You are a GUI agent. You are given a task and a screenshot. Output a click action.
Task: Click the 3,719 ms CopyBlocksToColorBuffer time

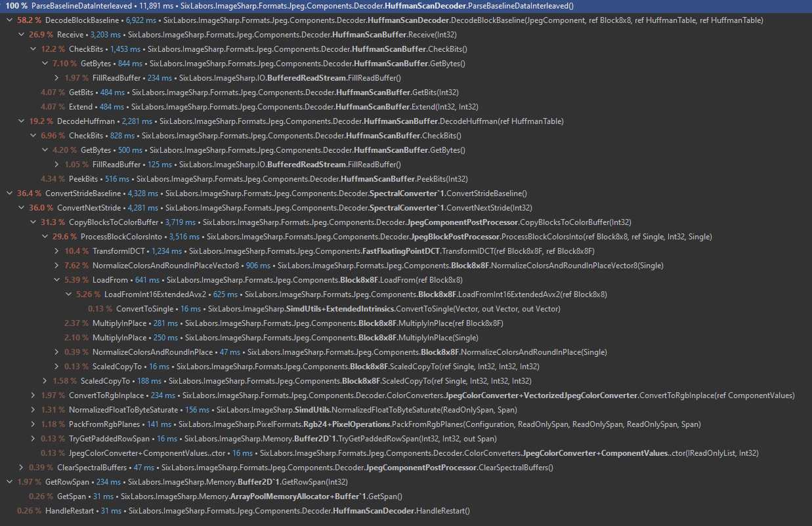pos(180,222)
